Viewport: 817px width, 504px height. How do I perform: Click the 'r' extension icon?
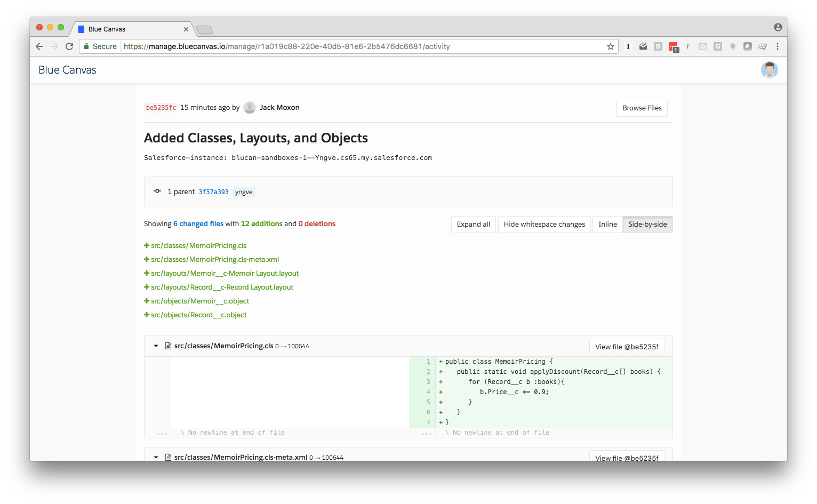pyautogui.click(x=688, y=46)
